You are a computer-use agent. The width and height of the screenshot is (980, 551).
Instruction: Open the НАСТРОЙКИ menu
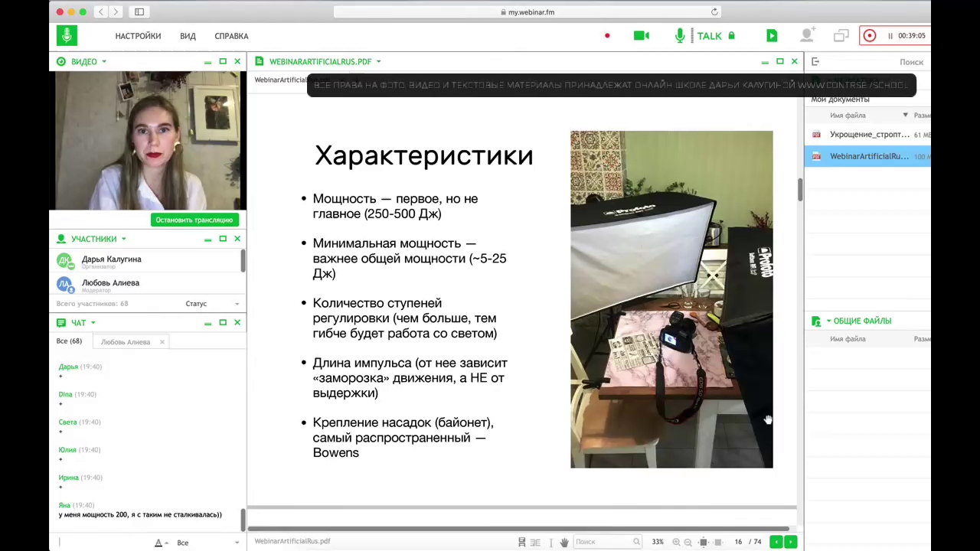pos(138,36)
